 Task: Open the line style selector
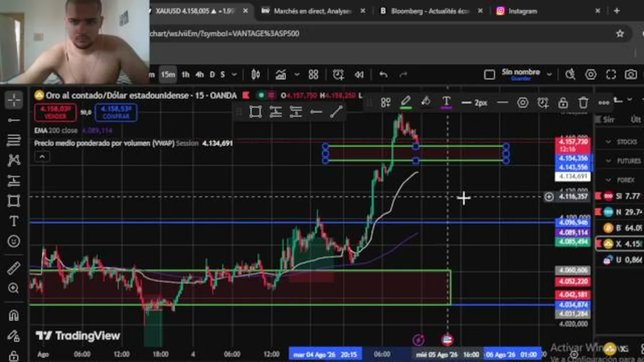click(x=502, y=103)
